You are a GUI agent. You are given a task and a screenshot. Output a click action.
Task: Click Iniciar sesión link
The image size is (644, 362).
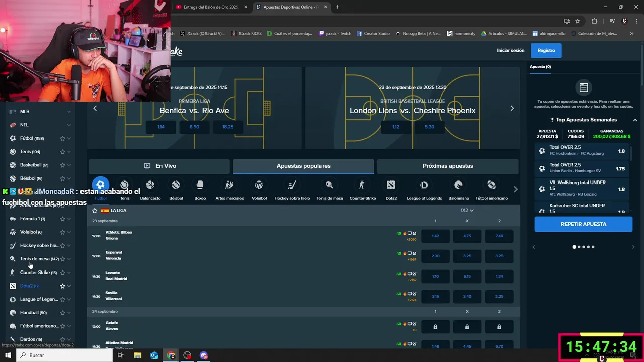[510, 50]
